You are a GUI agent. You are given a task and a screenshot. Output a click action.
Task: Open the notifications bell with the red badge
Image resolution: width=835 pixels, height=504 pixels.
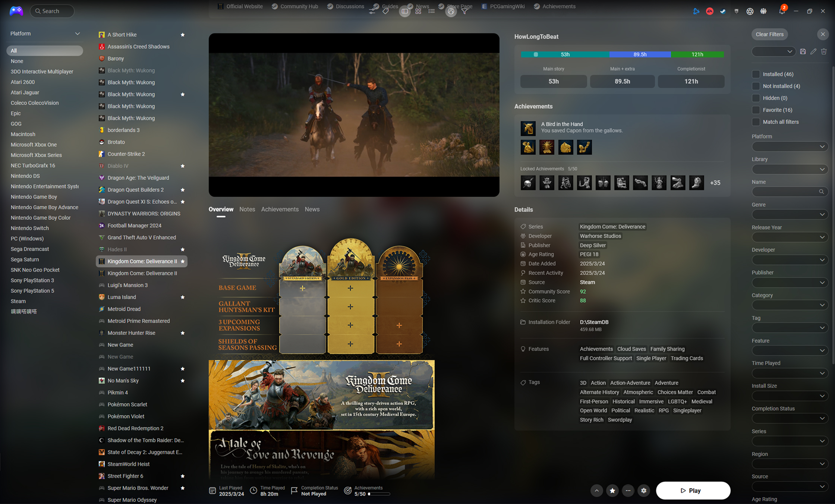782,11
